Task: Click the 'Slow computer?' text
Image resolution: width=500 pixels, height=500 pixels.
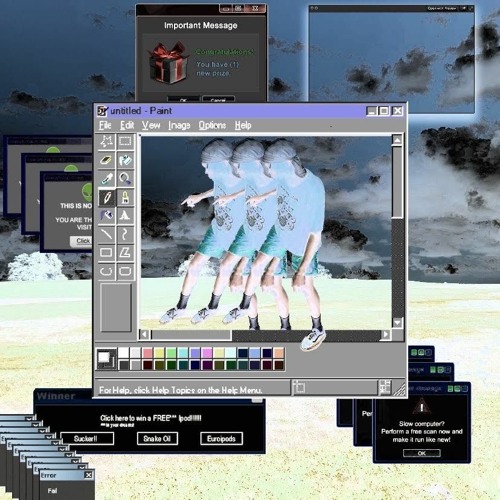Action: coord(422,424)
